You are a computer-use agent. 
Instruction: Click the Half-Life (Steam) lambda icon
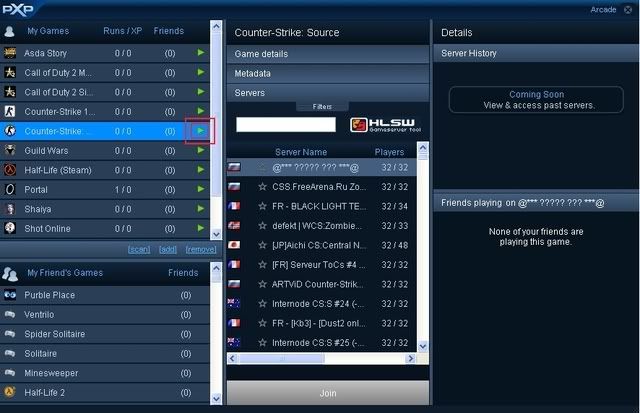pyautogui.click(x=10, y=170)
